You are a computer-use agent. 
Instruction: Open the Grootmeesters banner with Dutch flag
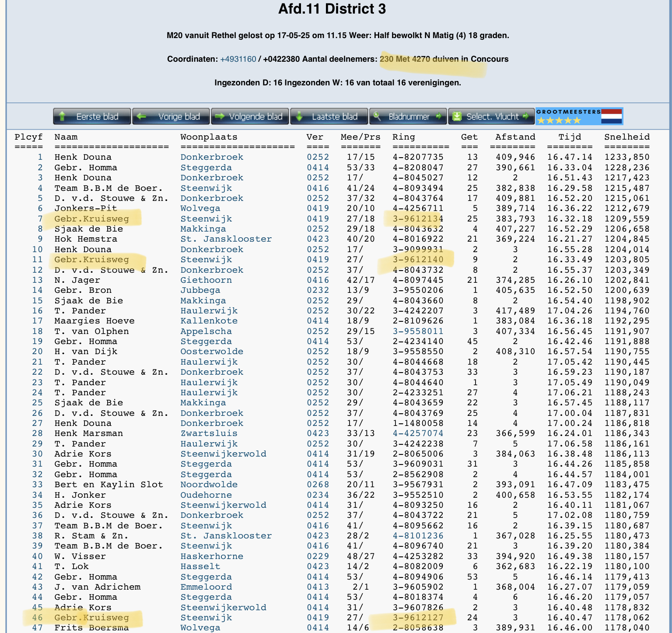coord(579,116)
